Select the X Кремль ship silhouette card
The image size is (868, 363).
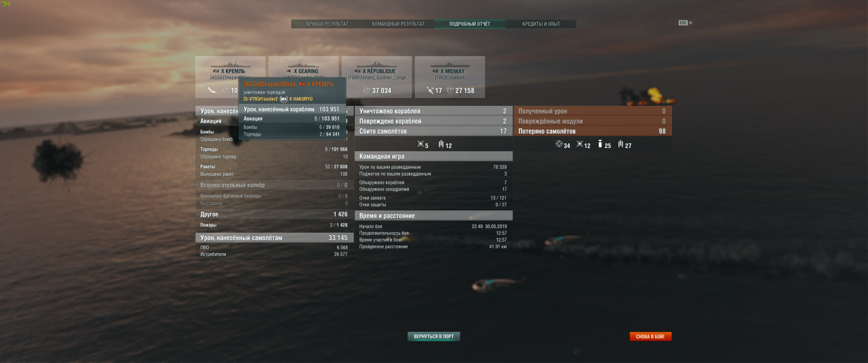tap(231, 77)
